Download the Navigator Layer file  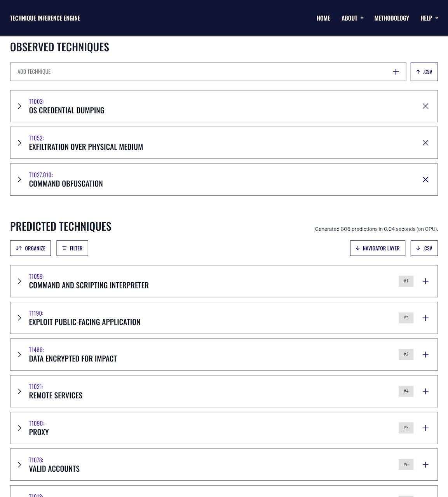pos(378,248)
